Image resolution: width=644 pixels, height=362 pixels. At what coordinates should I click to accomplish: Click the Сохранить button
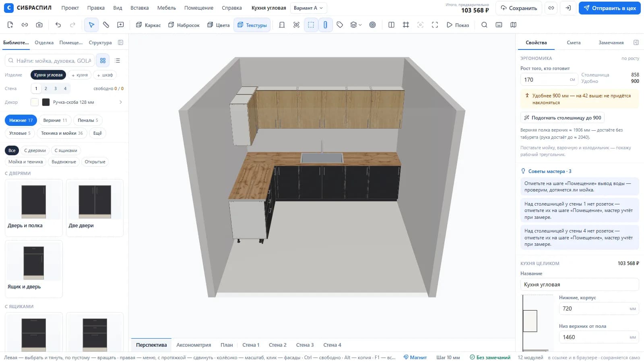(519, 8)
